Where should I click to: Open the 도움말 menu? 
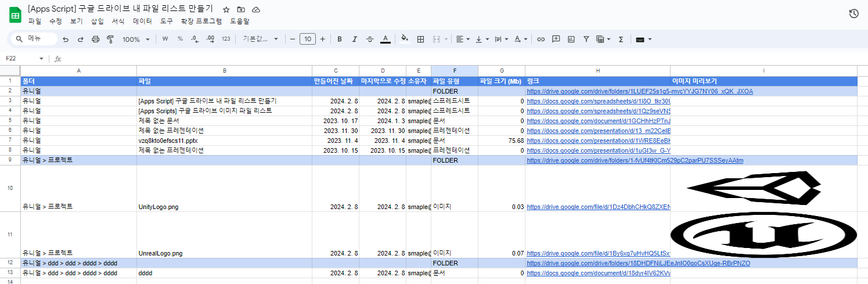(239, 21)
